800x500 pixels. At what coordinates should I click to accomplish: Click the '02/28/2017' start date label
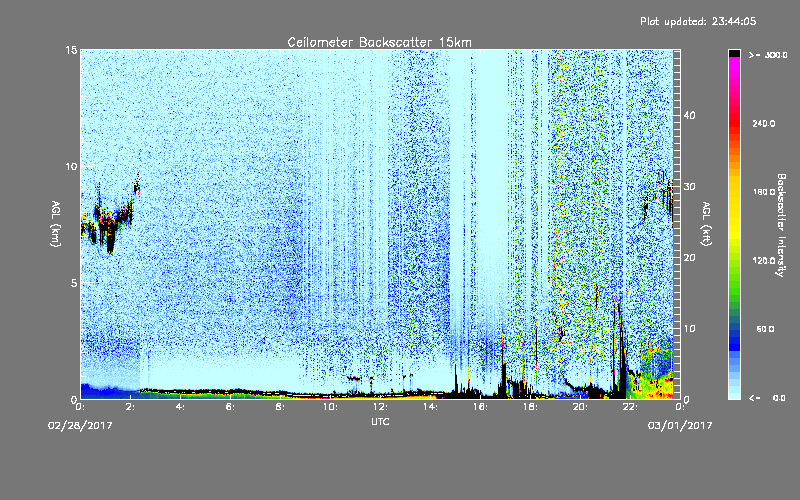coord(80,426)
